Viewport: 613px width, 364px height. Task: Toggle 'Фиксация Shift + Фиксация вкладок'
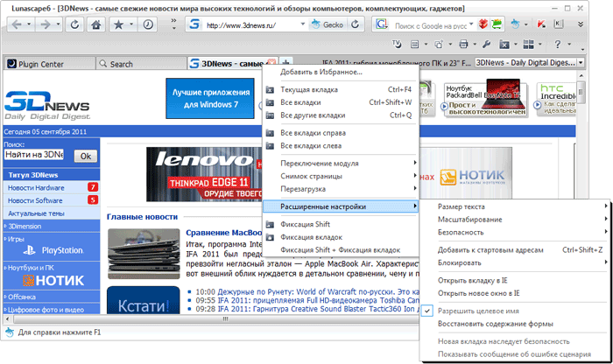341,250
